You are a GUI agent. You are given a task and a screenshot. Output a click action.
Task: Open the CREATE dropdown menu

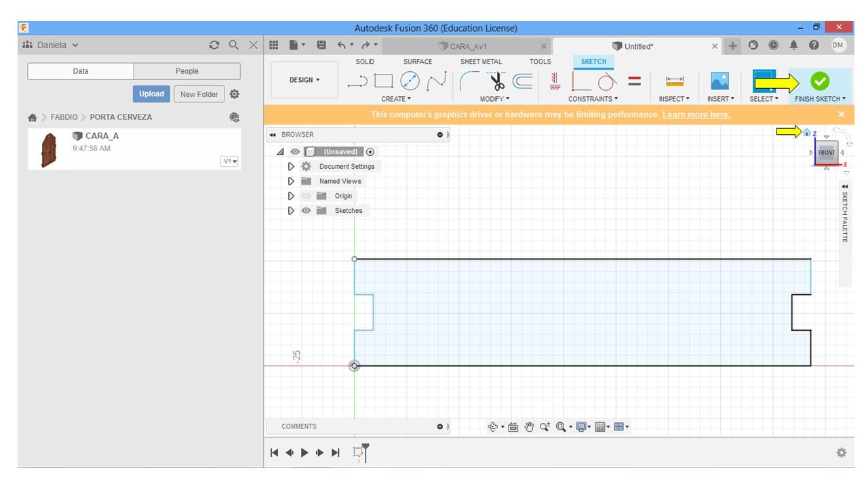[396, 99]
